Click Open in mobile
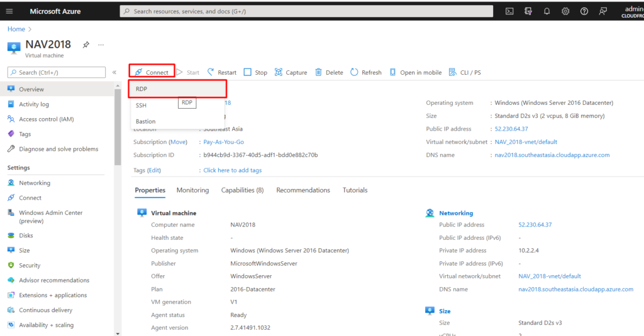The image size is (644, 336). point(416,72)
